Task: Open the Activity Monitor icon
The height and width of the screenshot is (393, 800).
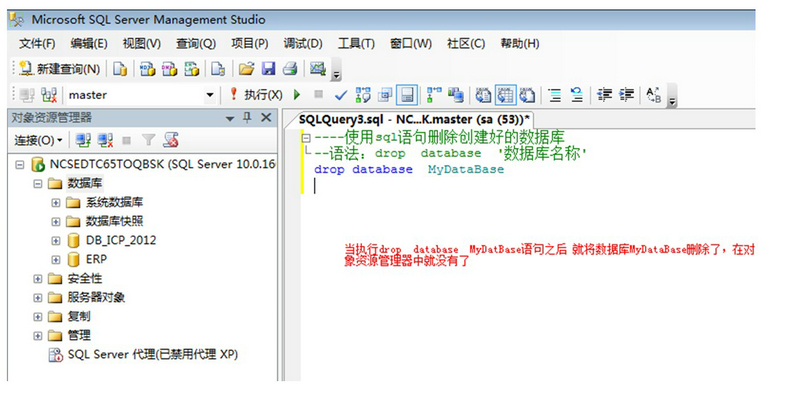Action: [318, 69]
